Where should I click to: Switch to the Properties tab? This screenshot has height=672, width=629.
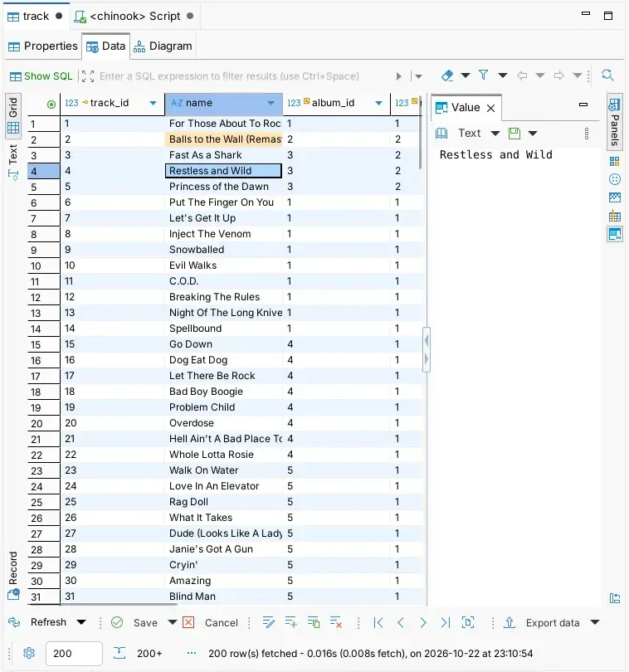[43, 46]
